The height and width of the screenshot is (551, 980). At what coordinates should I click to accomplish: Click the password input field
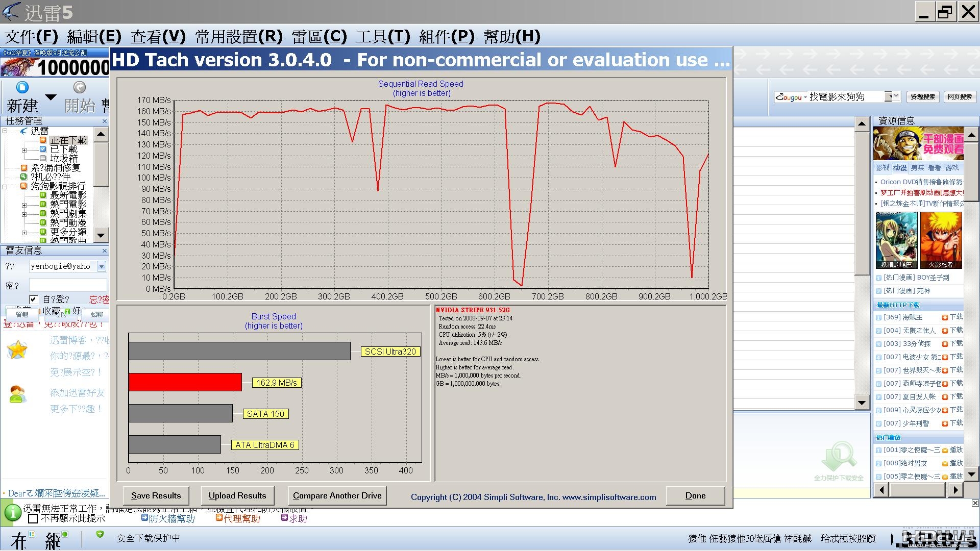(x=68, y=285)
